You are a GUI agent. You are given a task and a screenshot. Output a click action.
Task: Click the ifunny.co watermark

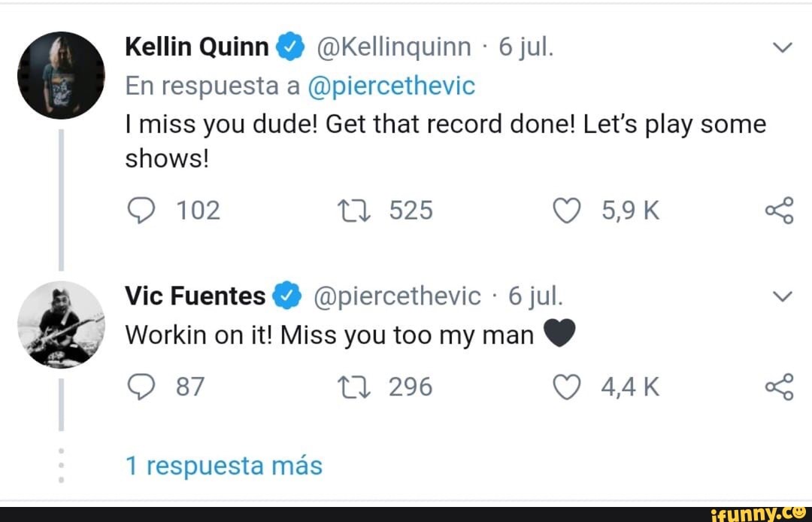(761, 512)
